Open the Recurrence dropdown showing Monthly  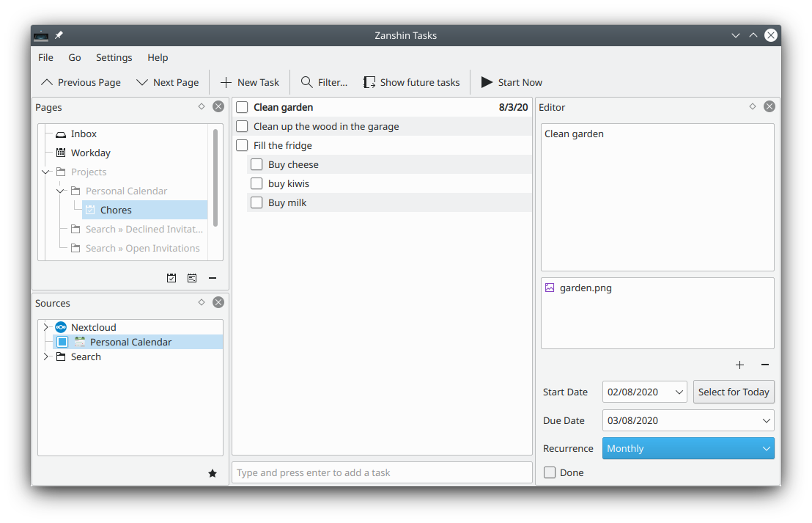(x=687, y=448)
